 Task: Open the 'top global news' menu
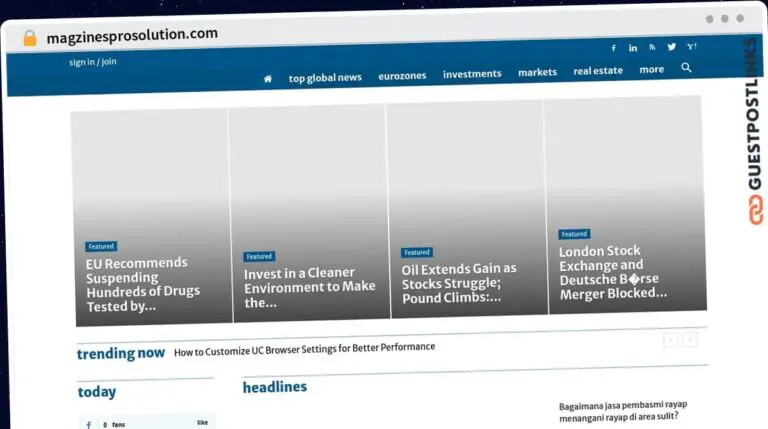(325, 78)
